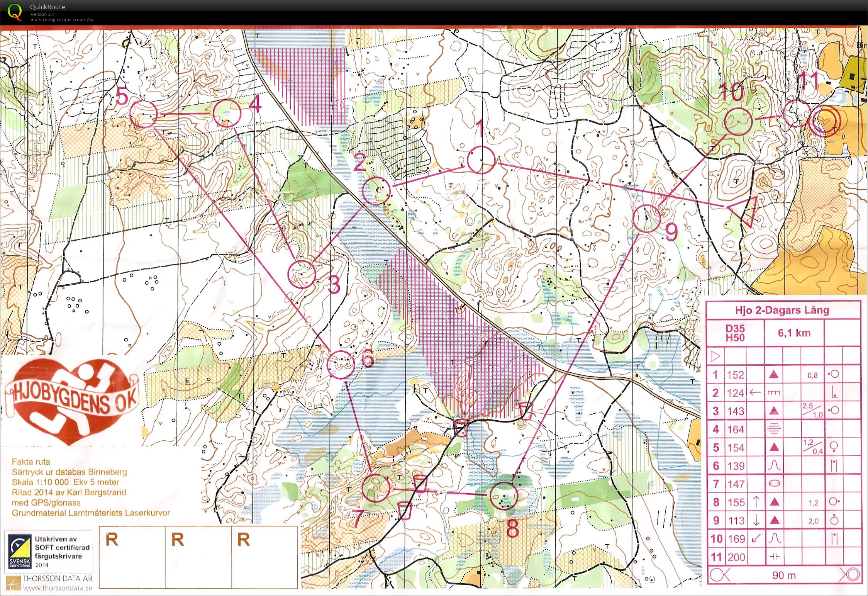This screenshot has height=596, width=868.
Task: Select control circle 8 on the map
Action: point(504,496)
